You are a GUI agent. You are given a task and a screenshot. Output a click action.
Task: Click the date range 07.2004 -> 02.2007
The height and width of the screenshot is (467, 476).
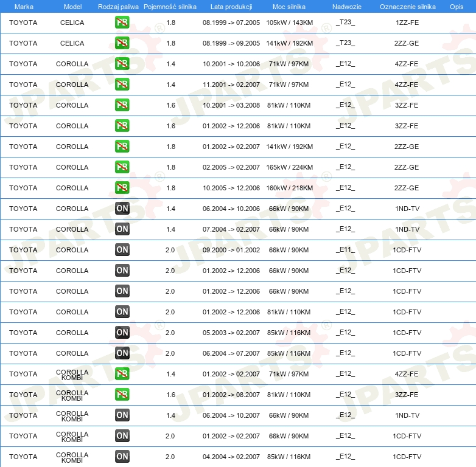(231, 229)
